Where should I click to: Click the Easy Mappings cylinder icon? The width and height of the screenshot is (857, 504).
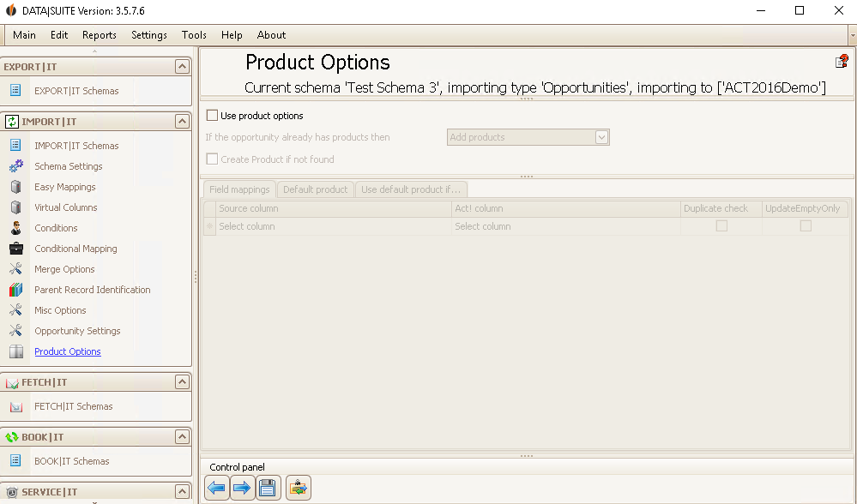click(15, 187)
